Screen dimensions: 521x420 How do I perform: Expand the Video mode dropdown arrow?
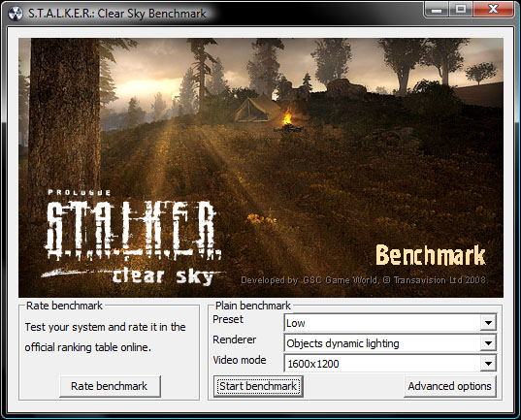tap(488, 364)
